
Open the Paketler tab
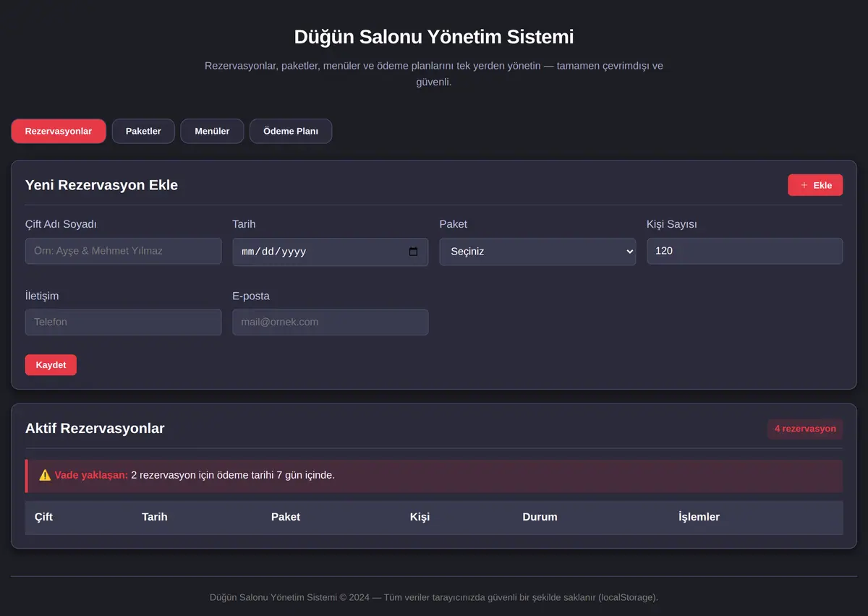(x=143, y=131)
